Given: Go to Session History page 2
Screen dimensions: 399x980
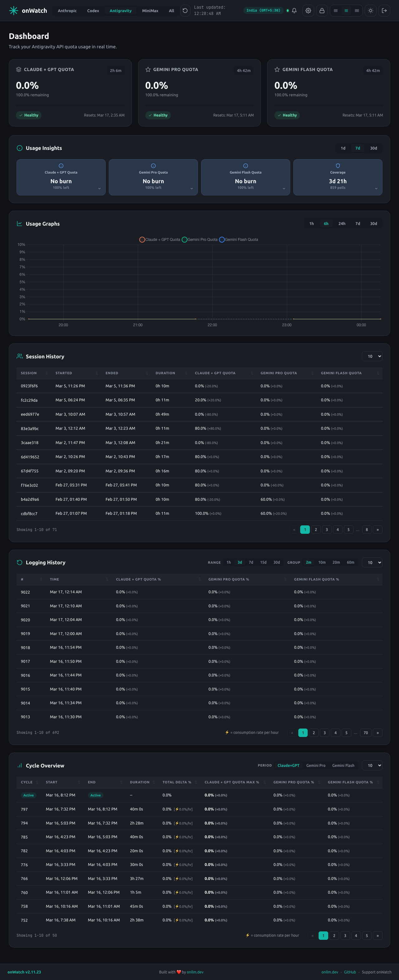Looking at the screenshot, I should pyautogui.click(x=316, y=529).
